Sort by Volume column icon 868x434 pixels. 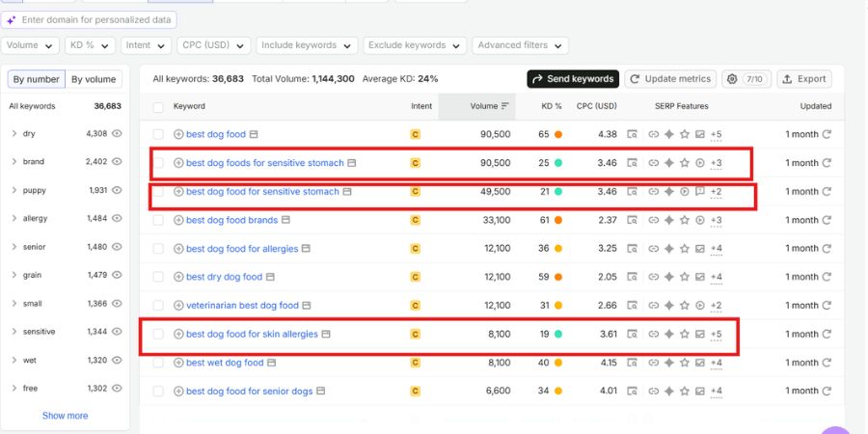point(504,106)
